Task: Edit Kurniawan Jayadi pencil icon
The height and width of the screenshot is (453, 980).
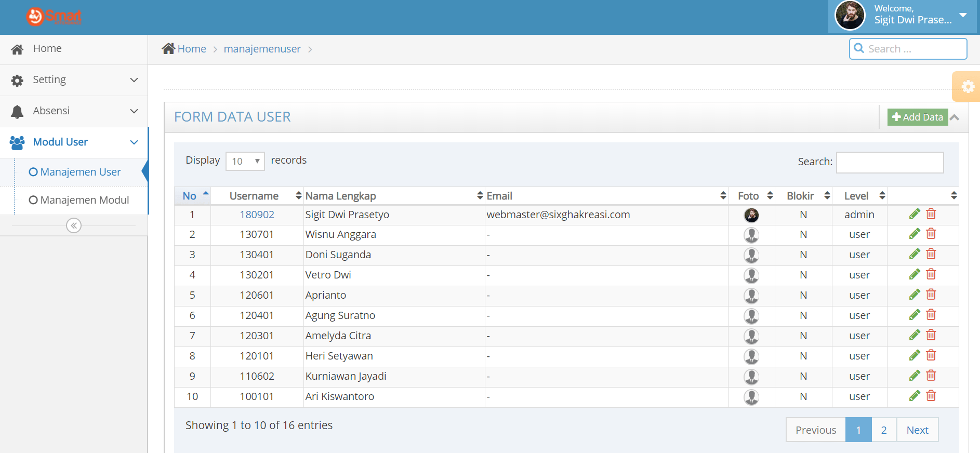Action: (915, 376)
